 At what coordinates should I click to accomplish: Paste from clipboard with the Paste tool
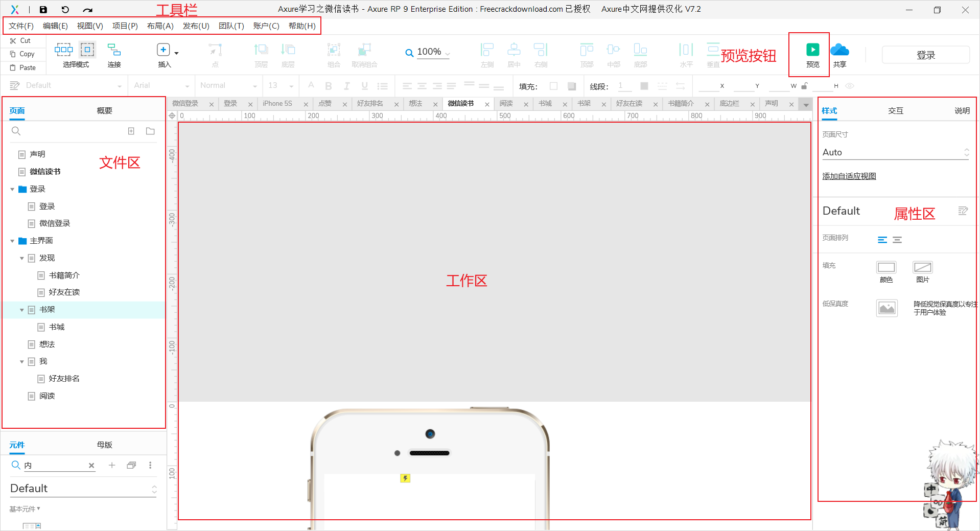click(23, 67)
